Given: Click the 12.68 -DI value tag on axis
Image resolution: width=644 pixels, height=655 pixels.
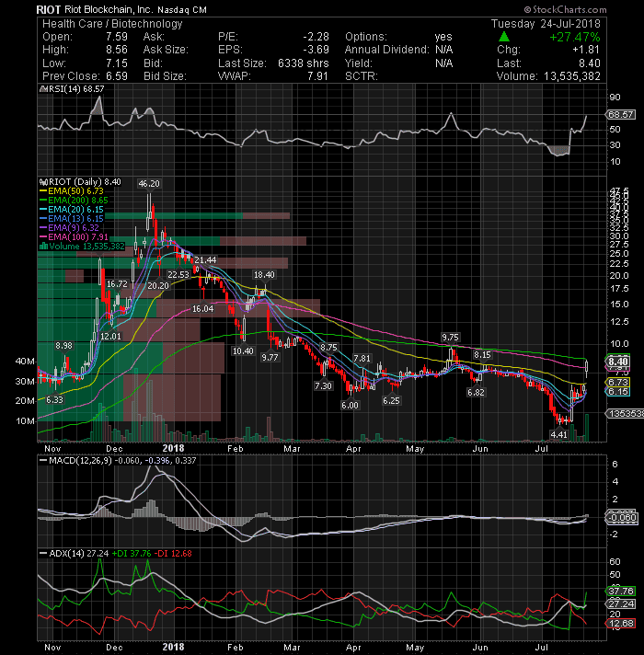Looking at the screenshot, I should click(621, 623).
